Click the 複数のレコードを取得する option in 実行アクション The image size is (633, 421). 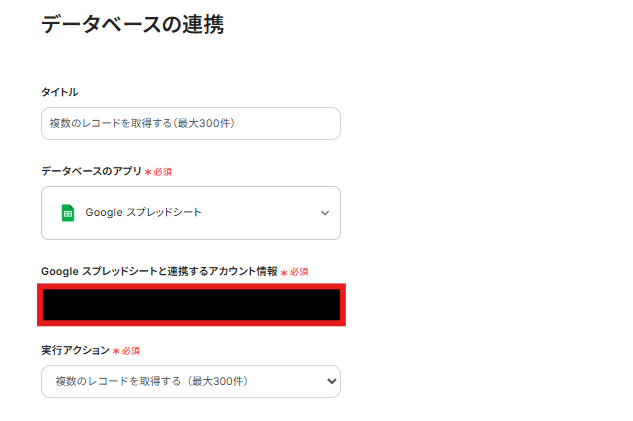[x=149, y=381]
